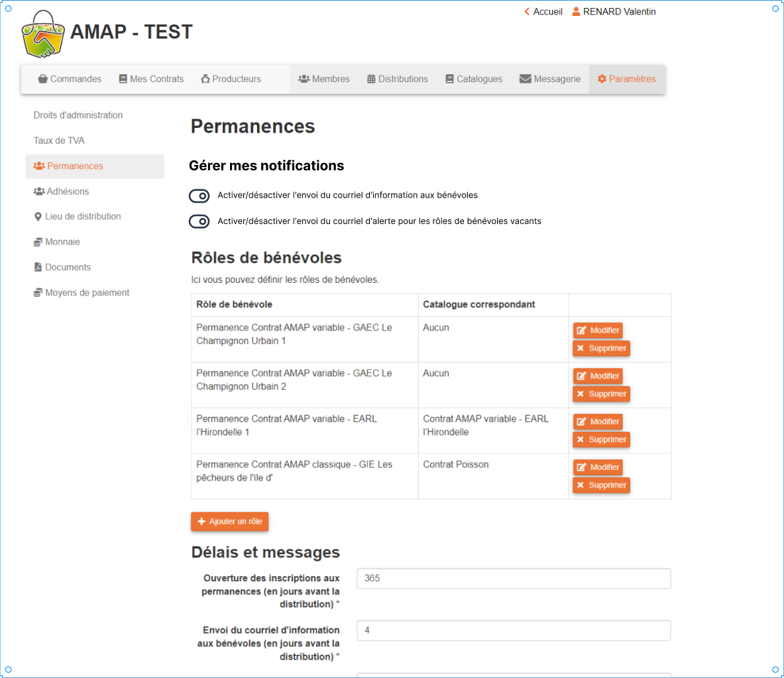Click the Distributions calendar icon

pyautogui.click(x=371, y=79)
